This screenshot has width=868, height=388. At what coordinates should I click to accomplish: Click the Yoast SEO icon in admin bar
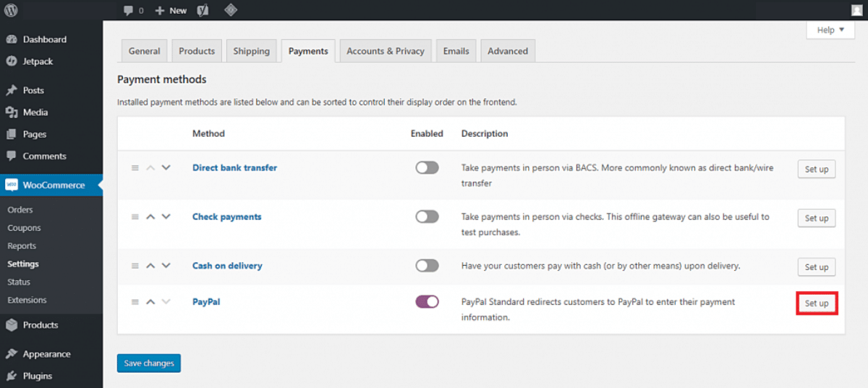click(x=205, y=10)
